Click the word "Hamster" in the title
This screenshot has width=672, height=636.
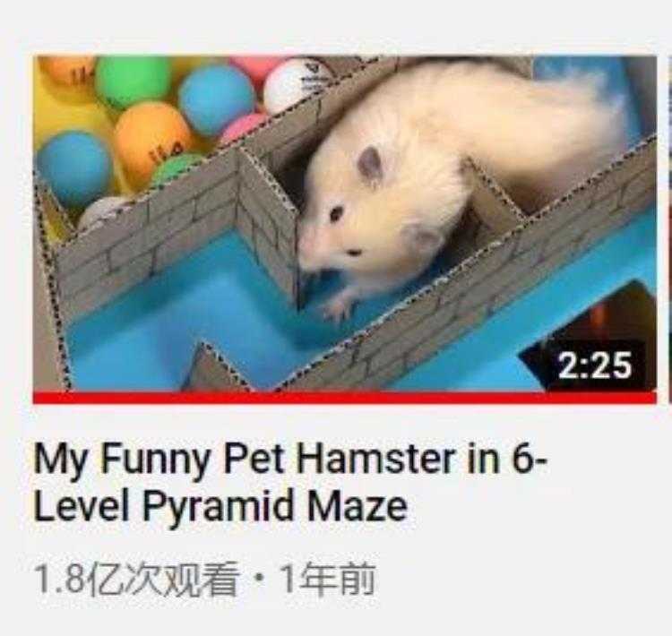pyautogui.click(x=375, y=460)
